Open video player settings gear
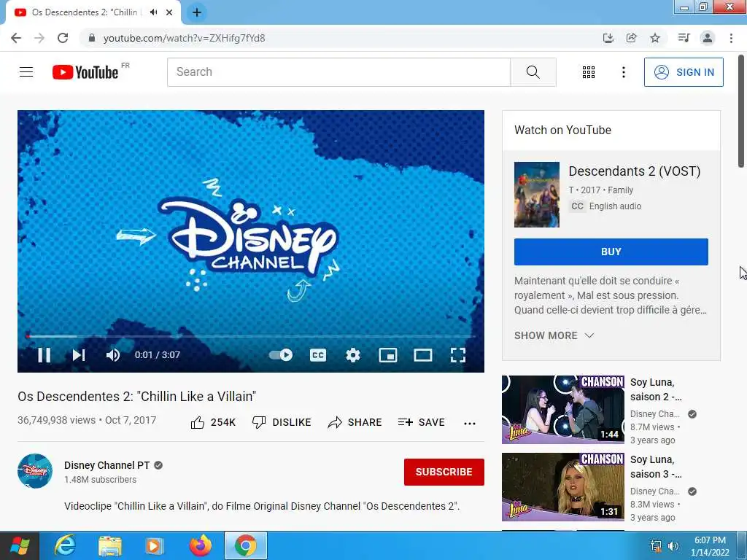Viewport: 747px width, 560px height. [353, 355]
